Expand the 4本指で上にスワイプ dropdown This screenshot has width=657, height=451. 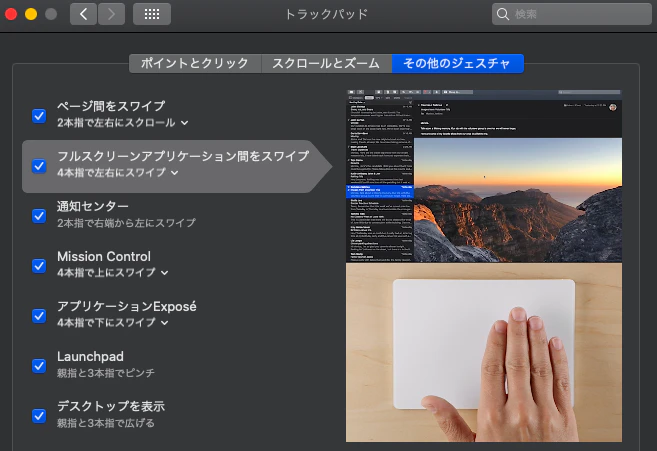pyautogui.click(x=113, y=272)
